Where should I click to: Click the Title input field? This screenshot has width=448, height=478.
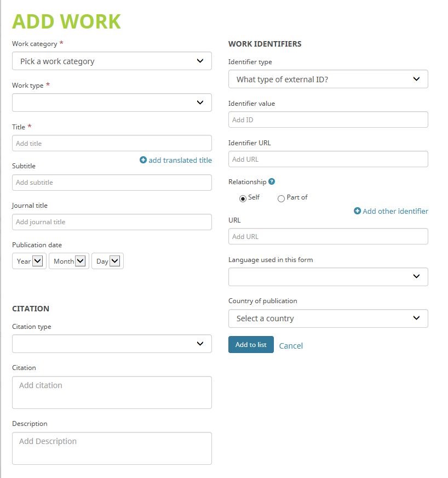[112, 144]
